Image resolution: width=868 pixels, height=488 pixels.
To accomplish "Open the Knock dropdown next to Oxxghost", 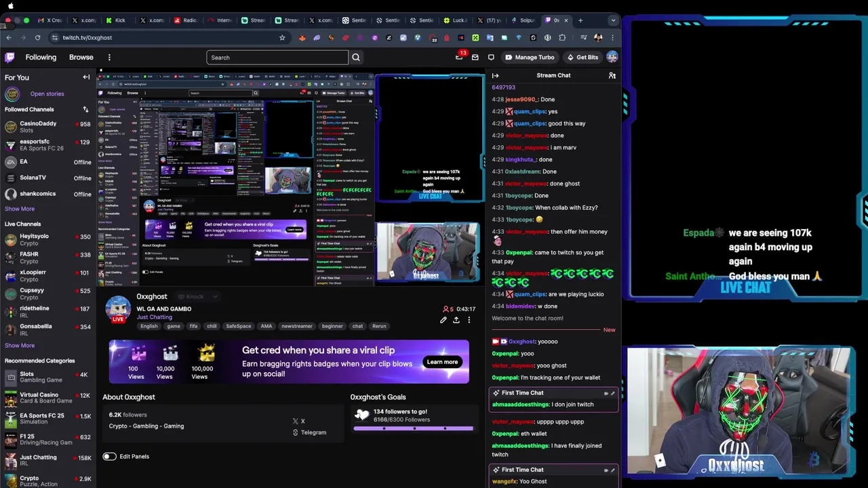I will 197,296.
